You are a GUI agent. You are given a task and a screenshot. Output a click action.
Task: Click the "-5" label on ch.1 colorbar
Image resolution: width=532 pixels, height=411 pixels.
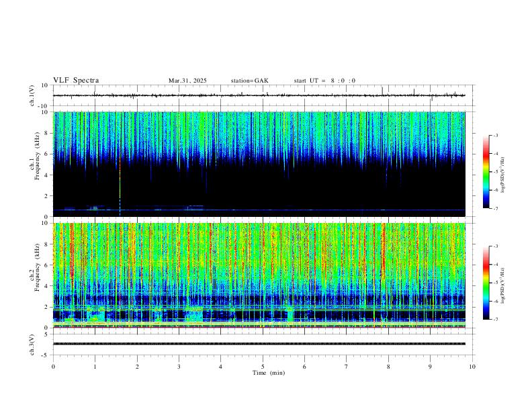click(x=496, y=172)
